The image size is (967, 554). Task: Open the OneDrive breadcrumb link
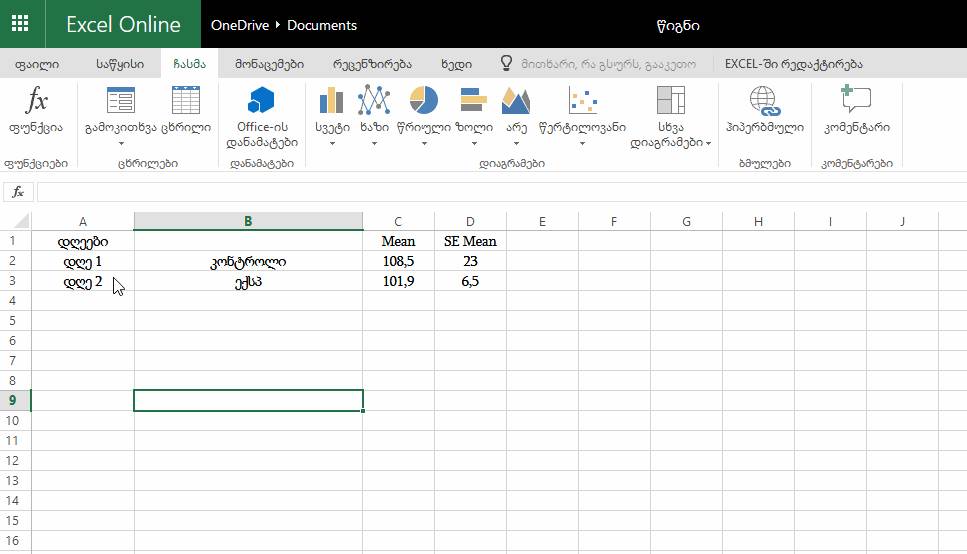(x=240, y=25)
